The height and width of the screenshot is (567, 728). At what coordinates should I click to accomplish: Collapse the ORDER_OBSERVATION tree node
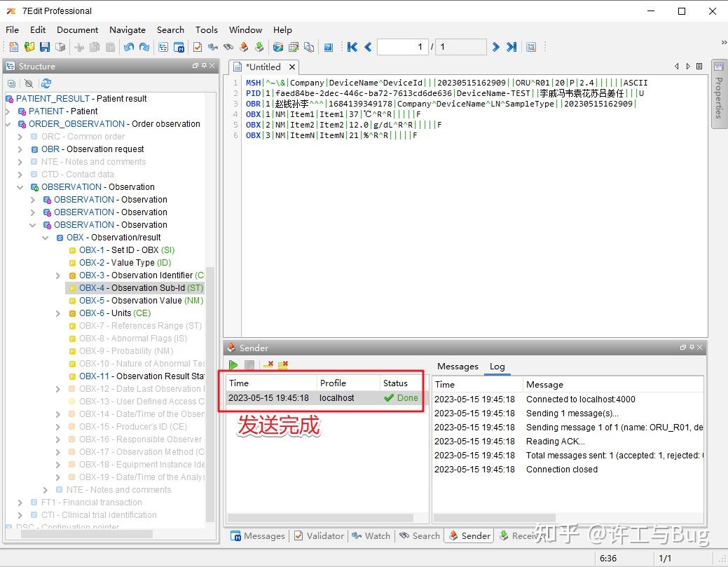click(x=8, y=124)
